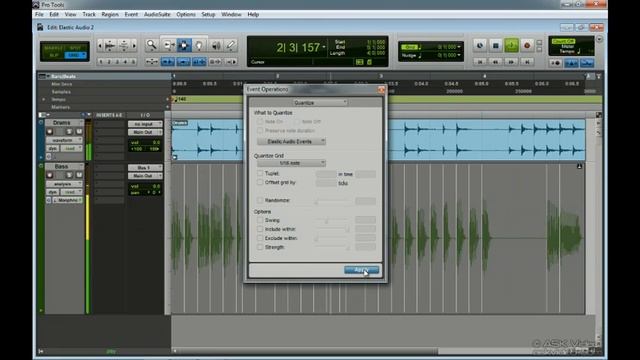This screenshot has height=360, width=640.
Task: Enable the Exclude within checkbox
Action: 260,238
